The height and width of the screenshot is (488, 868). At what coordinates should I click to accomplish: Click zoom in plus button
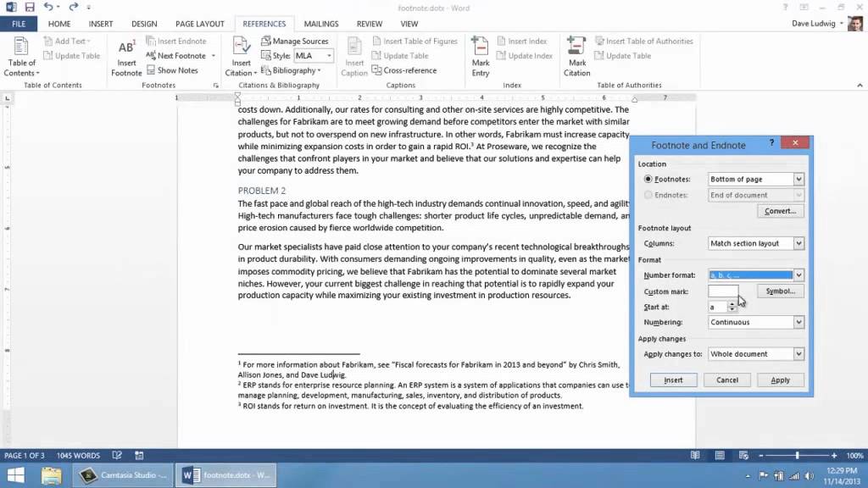[834, 455]
